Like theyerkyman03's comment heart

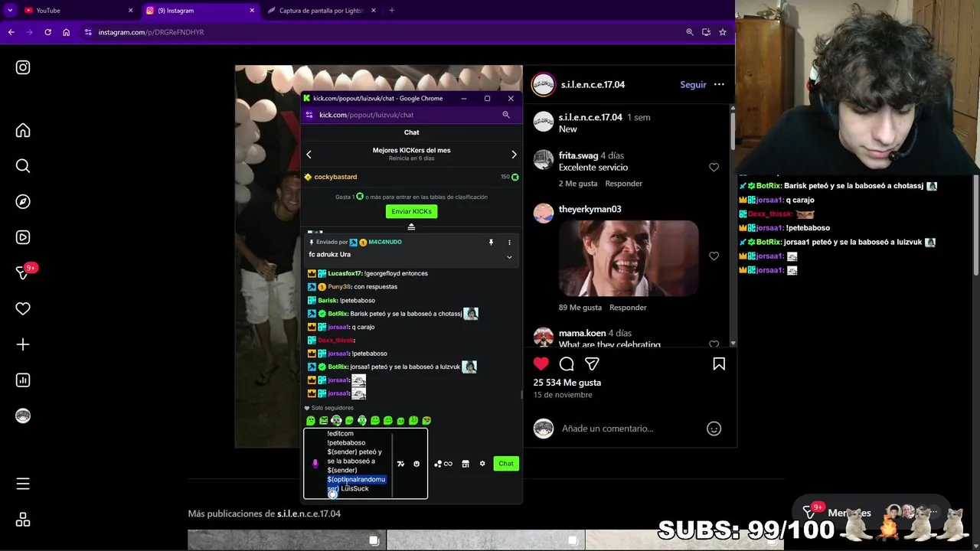click(714, 256)
